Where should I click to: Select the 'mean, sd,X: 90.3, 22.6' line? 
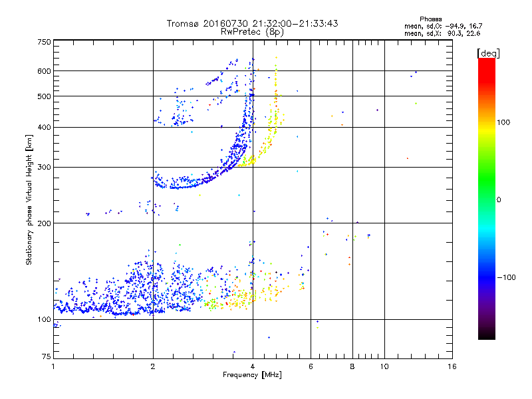pyautogui.click(x=442, y=33)
